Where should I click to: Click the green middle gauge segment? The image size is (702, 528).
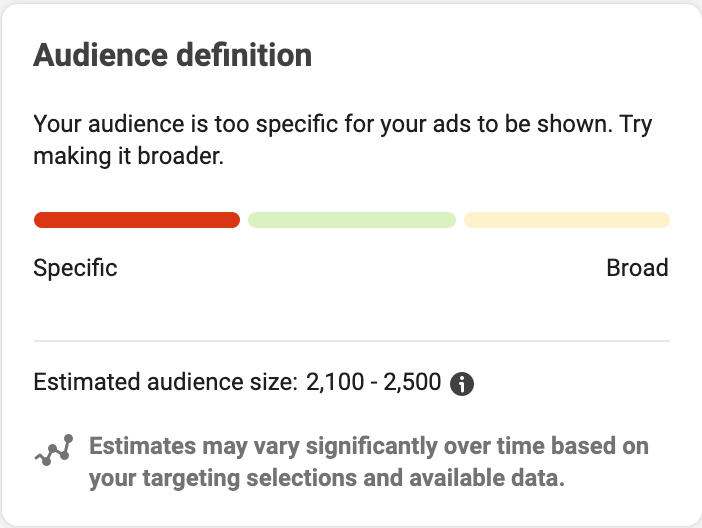click(x=352, y=220)
